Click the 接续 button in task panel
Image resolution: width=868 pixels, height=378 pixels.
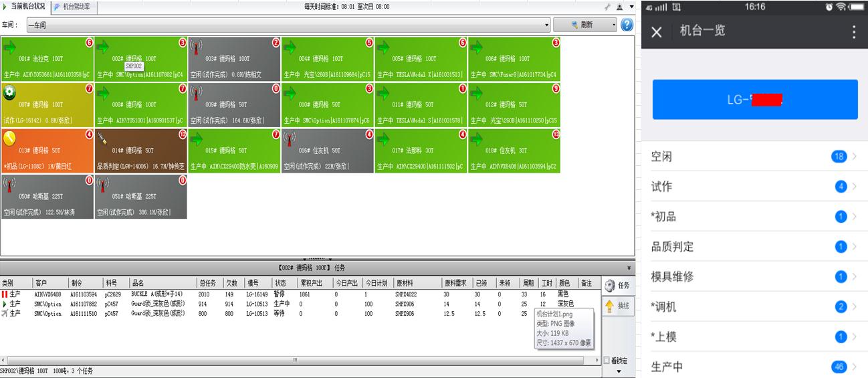[x=617, y=306]
